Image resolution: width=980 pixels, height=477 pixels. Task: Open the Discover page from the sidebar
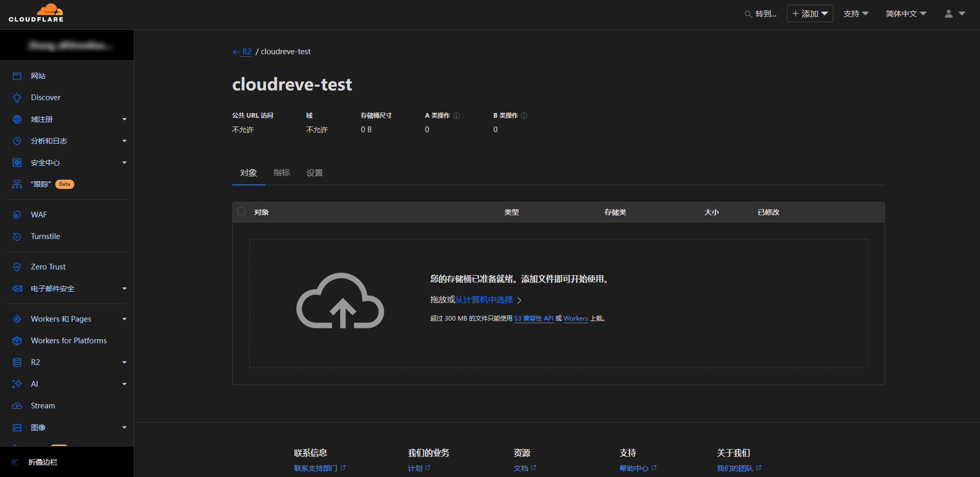pyautogui.click(x=45, y=97)
